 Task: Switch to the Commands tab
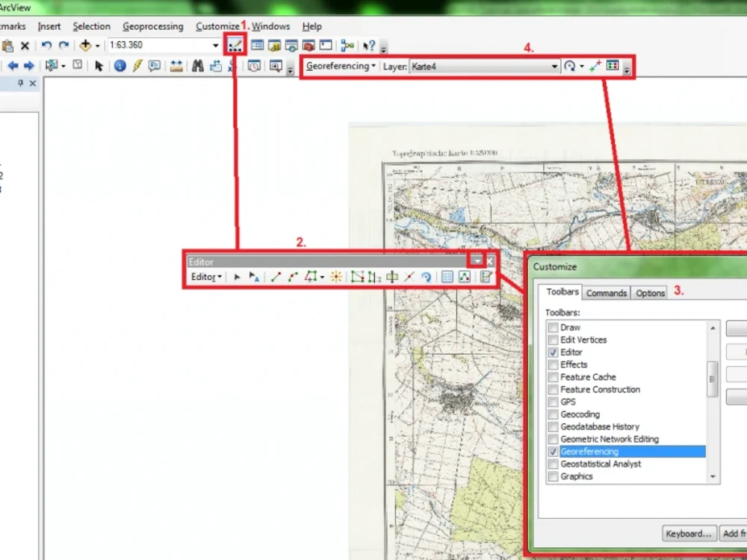pyautogui.click(x=606, y=293)
